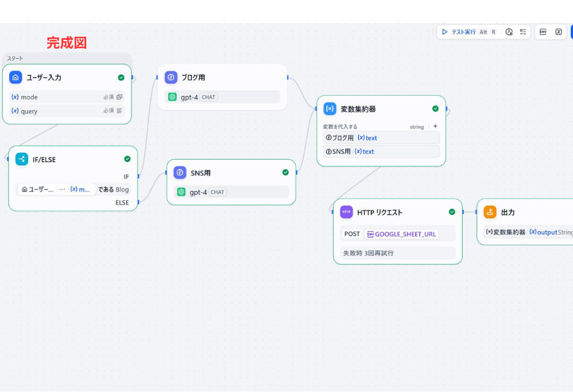Open run history with the clock icon

coord(510,31)
